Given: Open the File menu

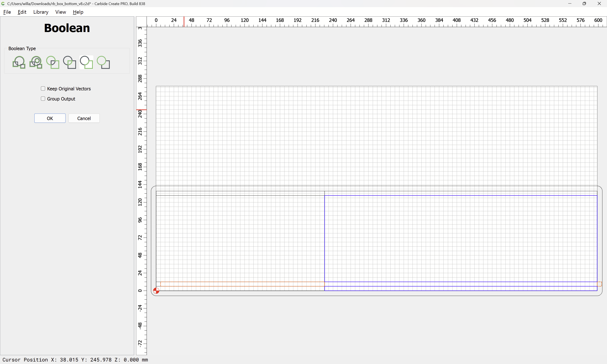Looking at the screenshot, I should pos(7,12).
